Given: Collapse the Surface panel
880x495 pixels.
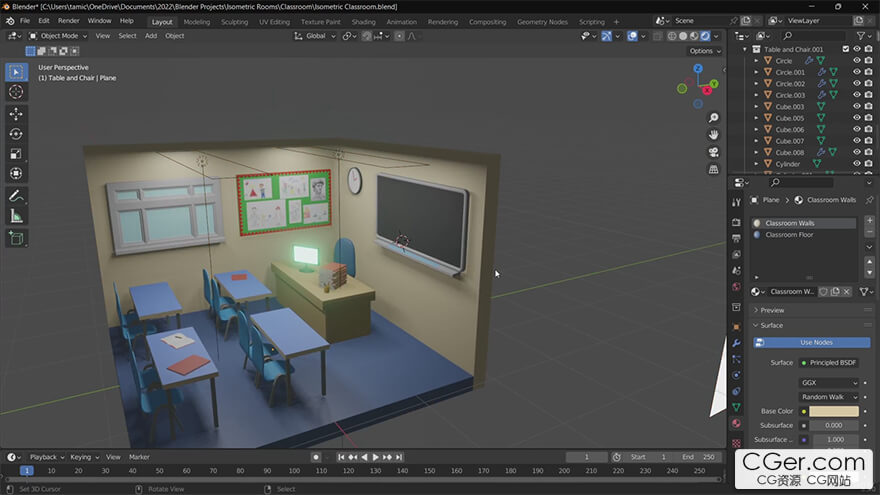Looking at the screenshot, I should tap(771, 326).
